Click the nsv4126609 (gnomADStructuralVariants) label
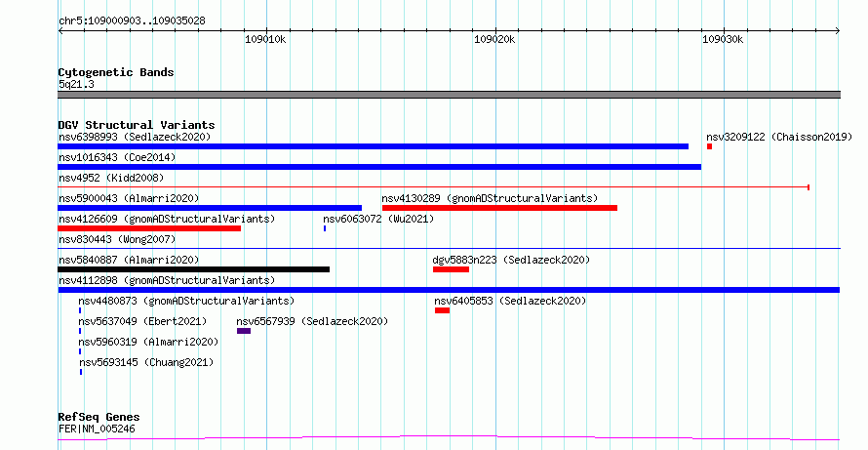 pyautogui.click(x=167, y=219)
